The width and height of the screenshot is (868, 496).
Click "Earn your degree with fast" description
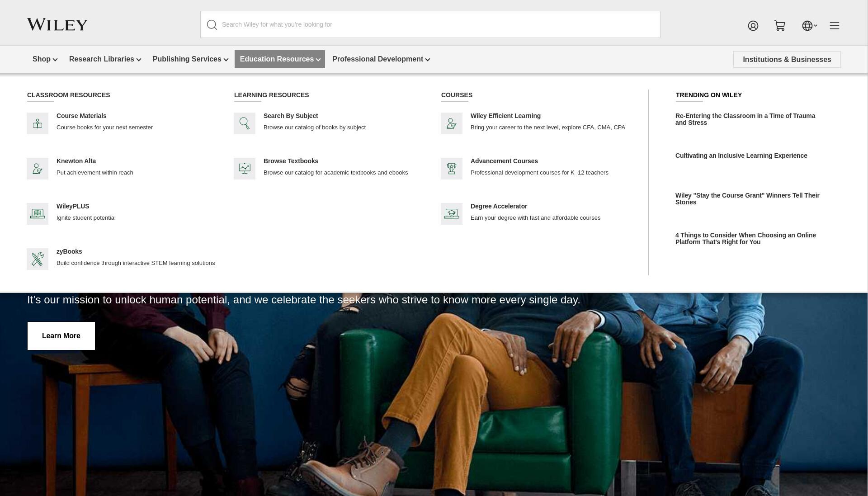tap(535, 218)
